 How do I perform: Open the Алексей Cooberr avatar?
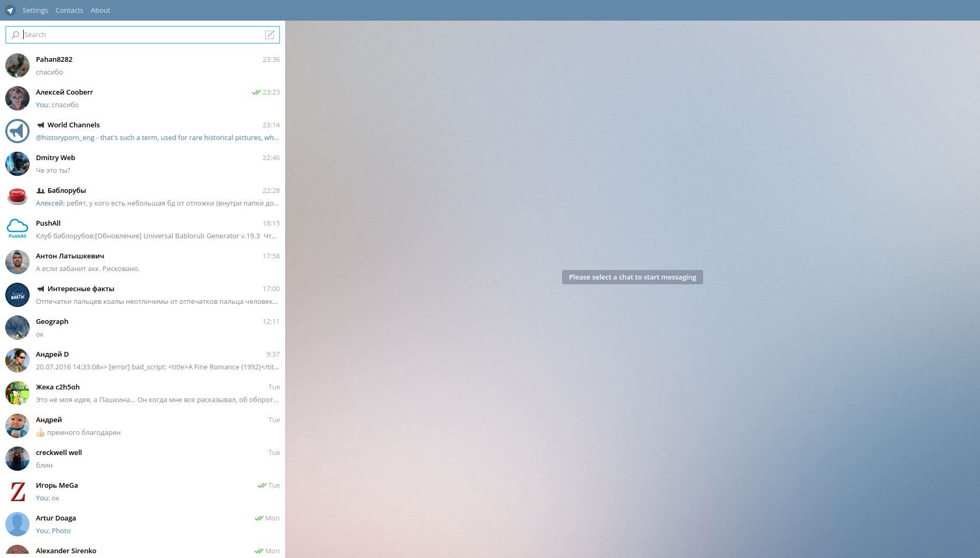17,98
